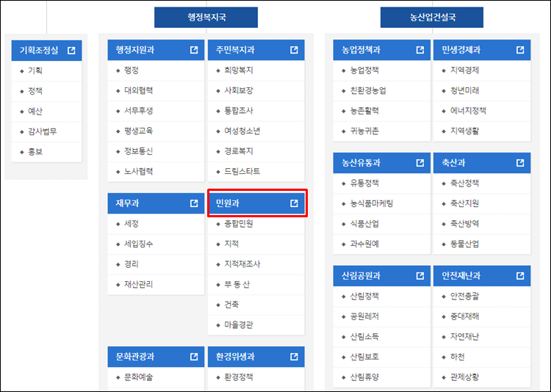Open external link icon beside 기획조정실
551x392 pixels.
tap(71, 51)
